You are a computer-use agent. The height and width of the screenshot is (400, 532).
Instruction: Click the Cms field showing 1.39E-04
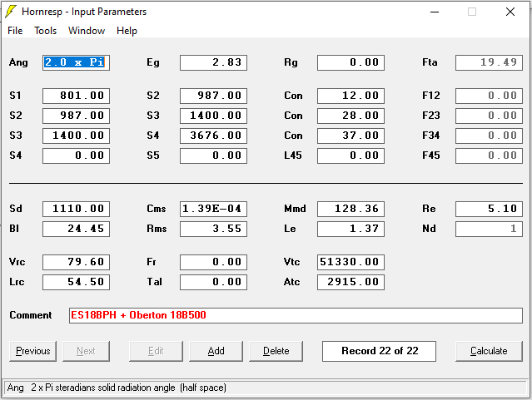pyautogui.click(x=213, y=210)
